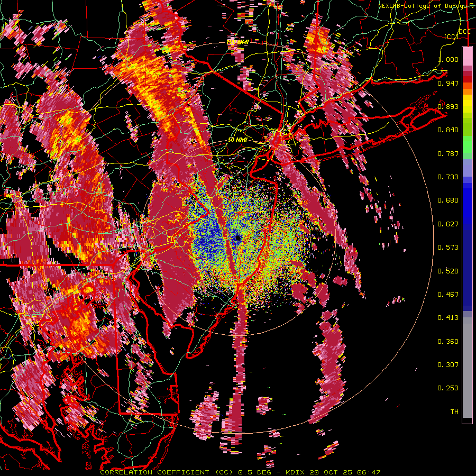Click the DCC label above the color scale
Image resolution: width=476 pixels, height=476 pixels.
click(464, 31)
